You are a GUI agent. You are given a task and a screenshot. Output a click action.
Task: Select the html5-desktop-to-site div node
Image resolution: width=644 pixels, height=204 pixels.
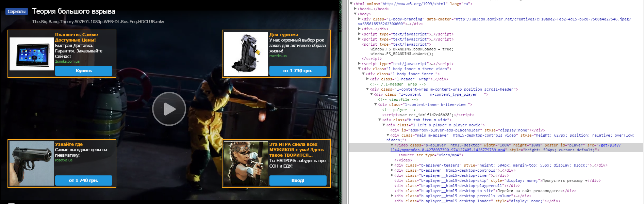tap(485, 191)
